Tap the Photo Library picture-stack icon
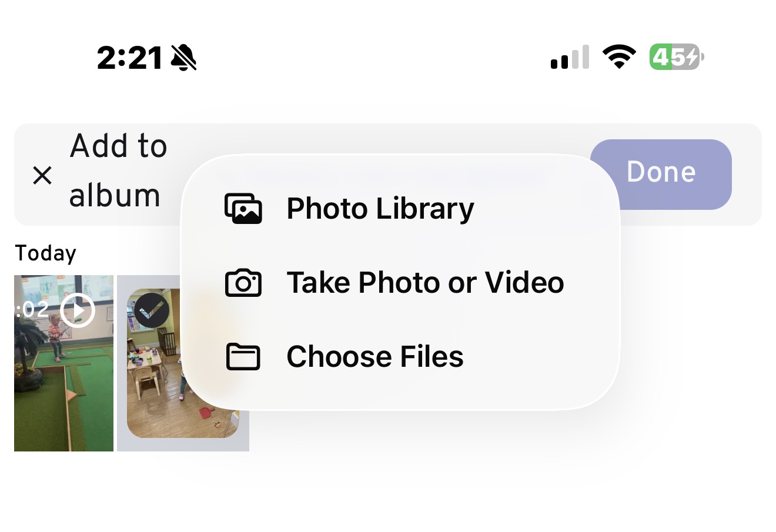 [x=243, y=209]
